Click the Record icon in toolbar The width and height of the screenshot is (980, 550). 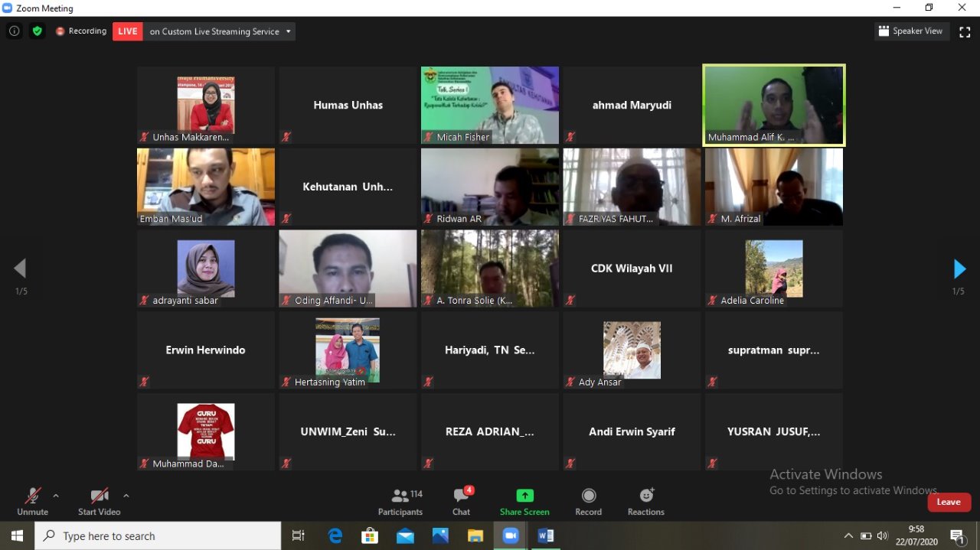coord(588,501)
